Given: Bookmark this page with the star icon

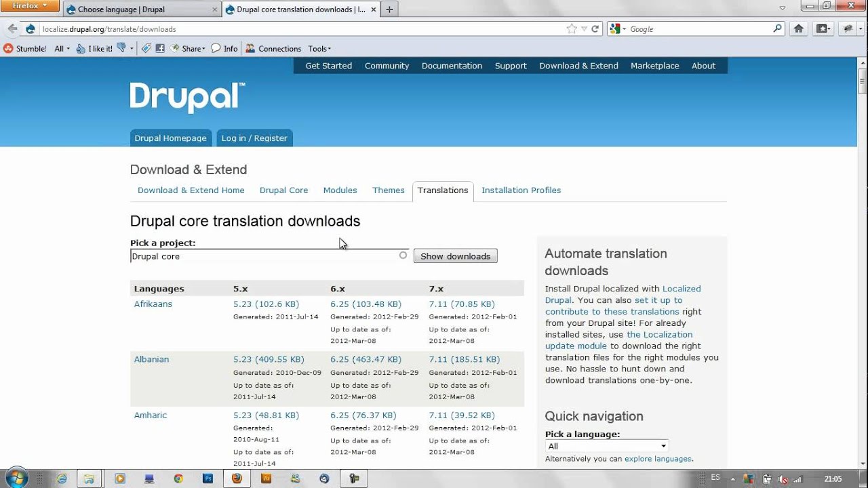Looking at the screenshot, I should [572, 29].
